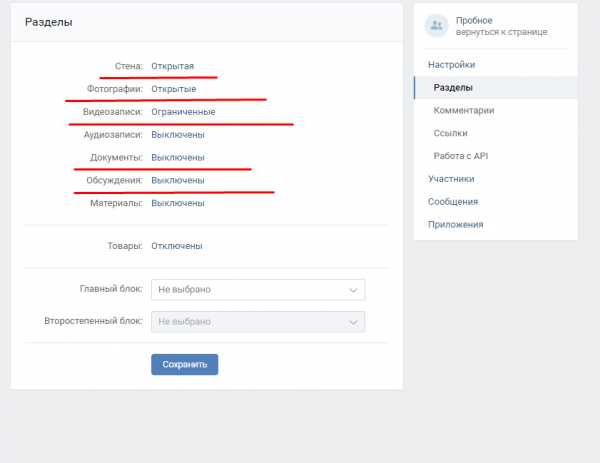
Task: Open the Стена setting value Открытая
Action: coord(173,66)
